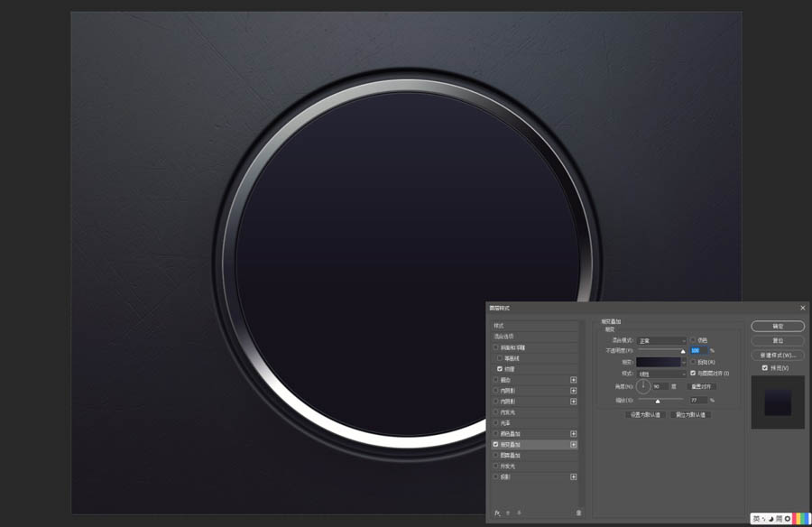Click the plus icon beside 颜色叠加
This screenshot has height=527, width=812.
(x=573, y=434)
